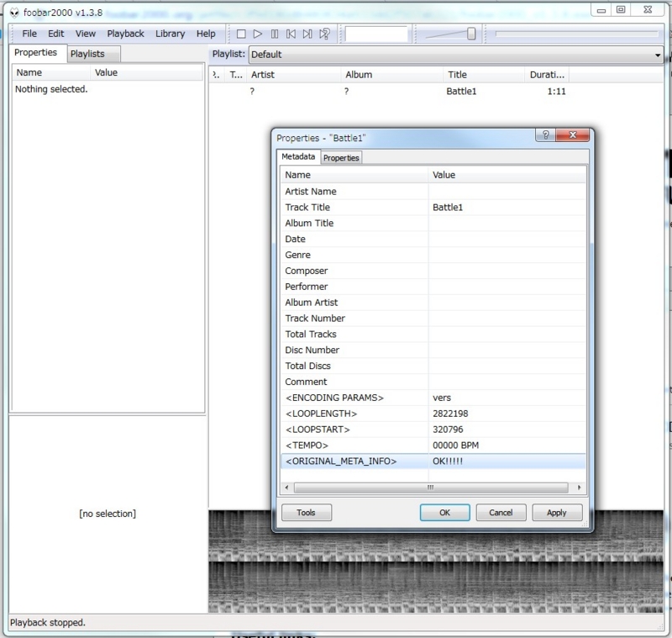The image size is (672, 638).
Task: Select the Properties tab in left panel
Action: (38, 53)
